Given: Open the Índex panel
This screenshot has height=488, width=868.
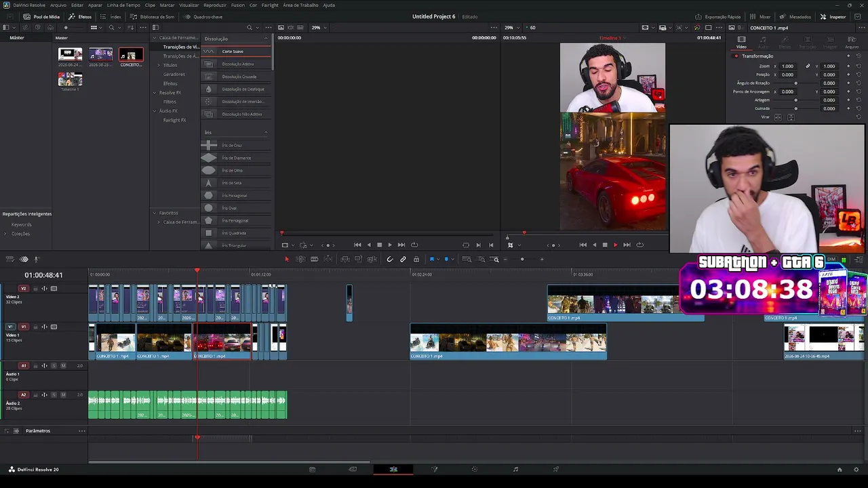Looking at the screenshot, I should [111, 17].
